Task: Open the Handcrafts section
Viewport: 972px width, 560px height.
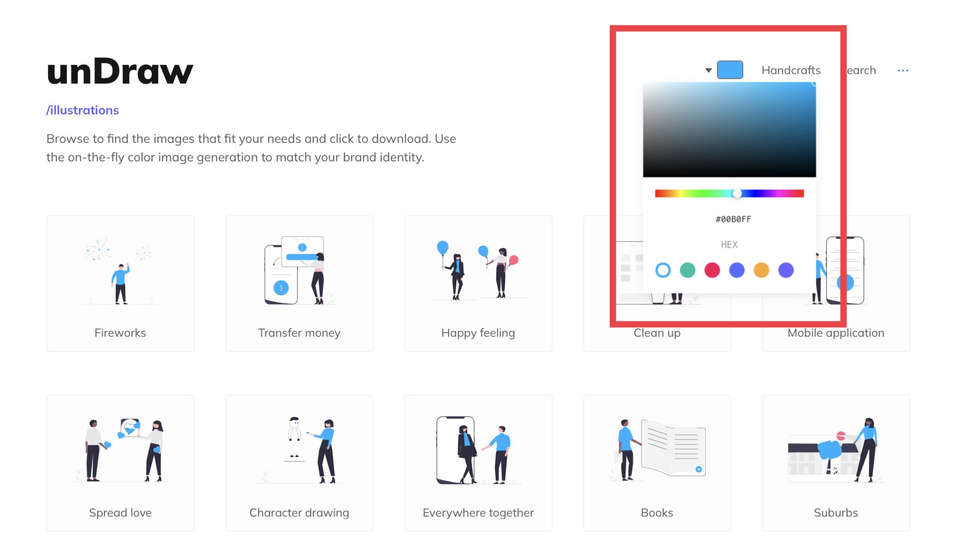Action: 791,70
